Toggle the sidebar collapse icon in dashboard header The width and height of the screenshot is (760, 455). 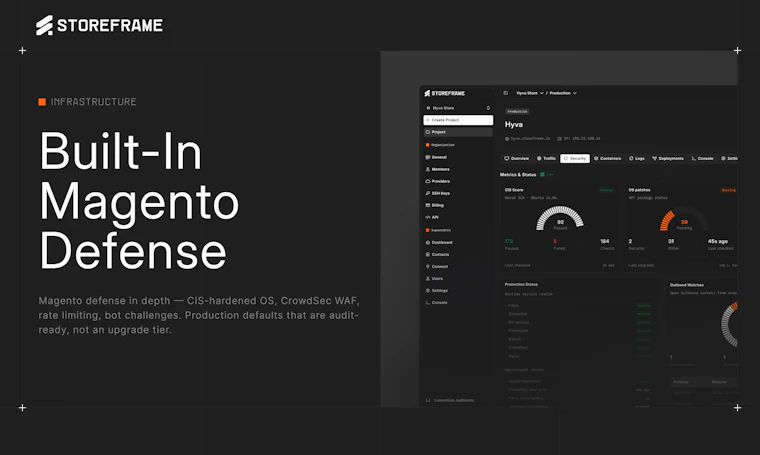pyautogui.click(x=506, y=93)
